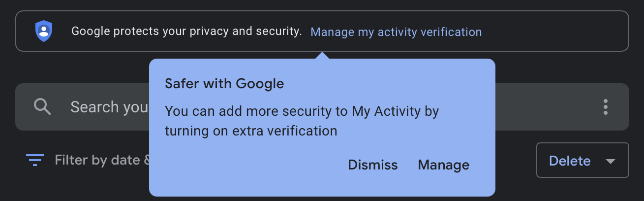
Task: Click the popup's extra verification description text
Action: pyautogui.click(x=302, y=121)
